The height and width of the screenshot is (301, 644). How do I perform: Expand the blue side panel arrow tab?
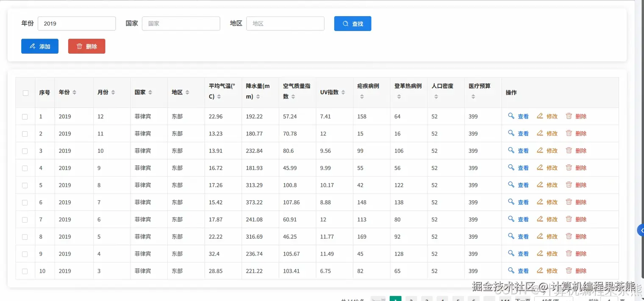(x=641, y=230)
